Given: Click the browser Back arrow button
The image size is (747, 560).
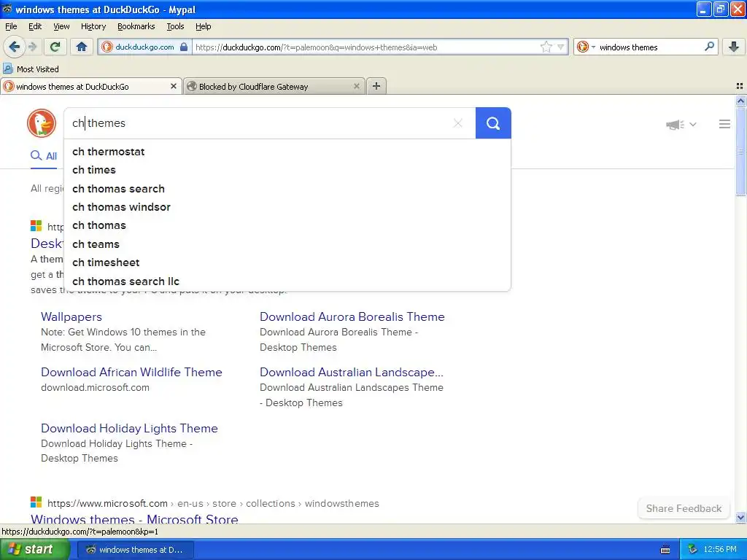Looking at the screenshot, I should (x=14, y=47).
